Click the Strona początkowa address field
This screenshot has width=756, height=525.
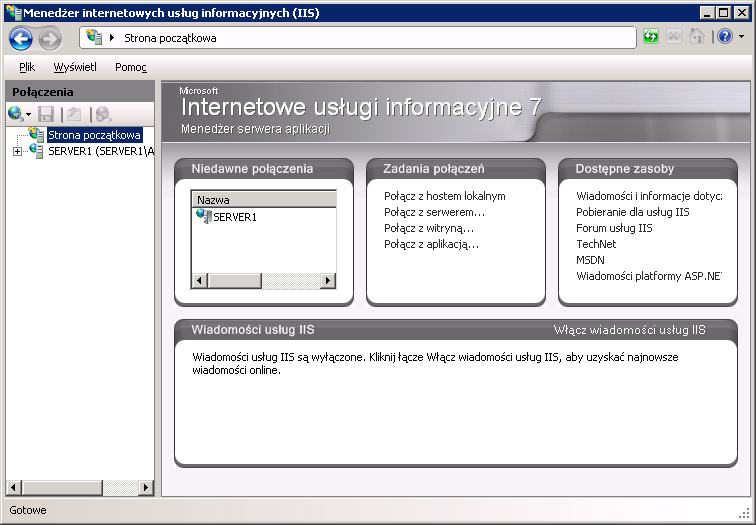357,38
